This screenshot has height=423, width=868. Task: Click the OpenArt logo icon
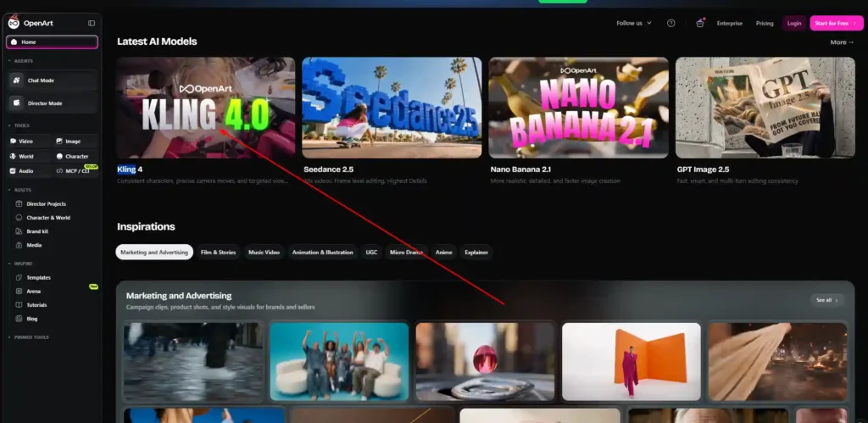pyautogui.click(x=14, y=23)
